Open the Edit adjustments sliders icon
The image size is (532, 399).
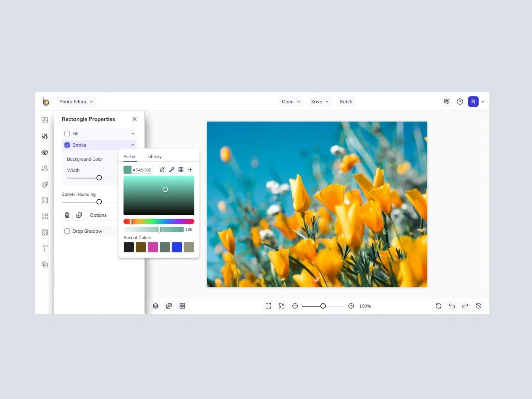45,136
